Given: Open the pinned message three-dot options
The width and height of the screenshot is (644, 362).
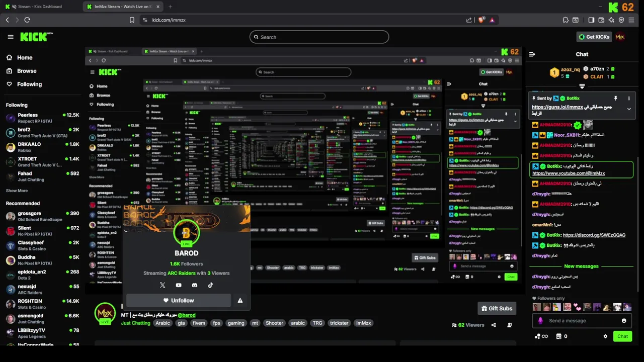Looking at the screenshot, I should (x=628, y=99).
